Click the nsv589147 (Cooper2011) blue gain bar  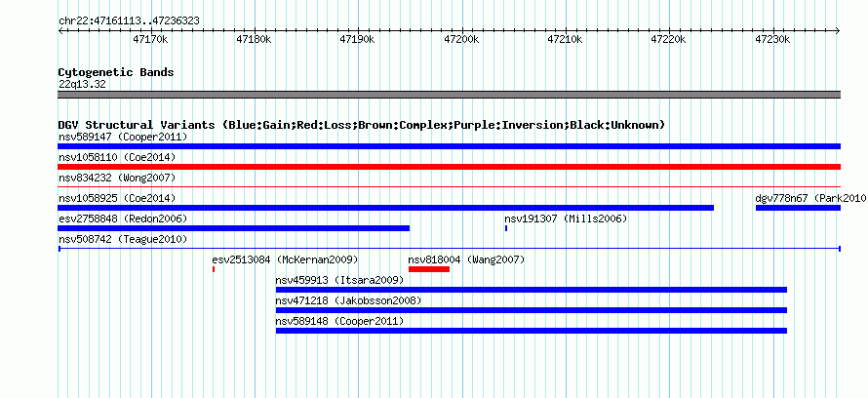(449, 146)
